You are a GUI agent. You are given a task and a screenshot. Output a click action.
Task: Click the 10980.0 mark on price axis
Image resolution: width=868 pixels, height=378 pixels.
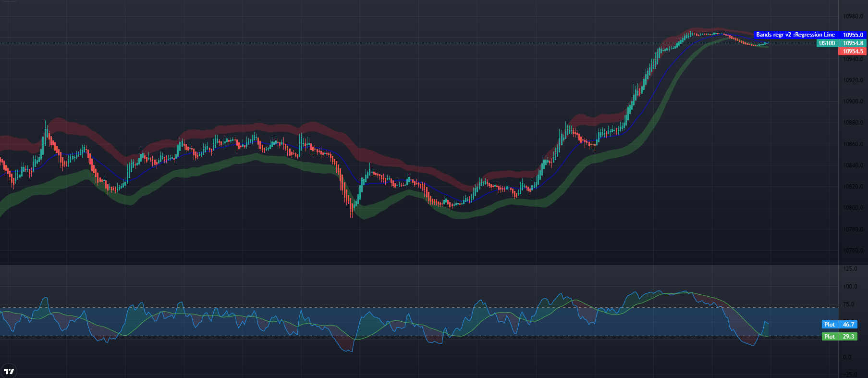click(853, 16)
